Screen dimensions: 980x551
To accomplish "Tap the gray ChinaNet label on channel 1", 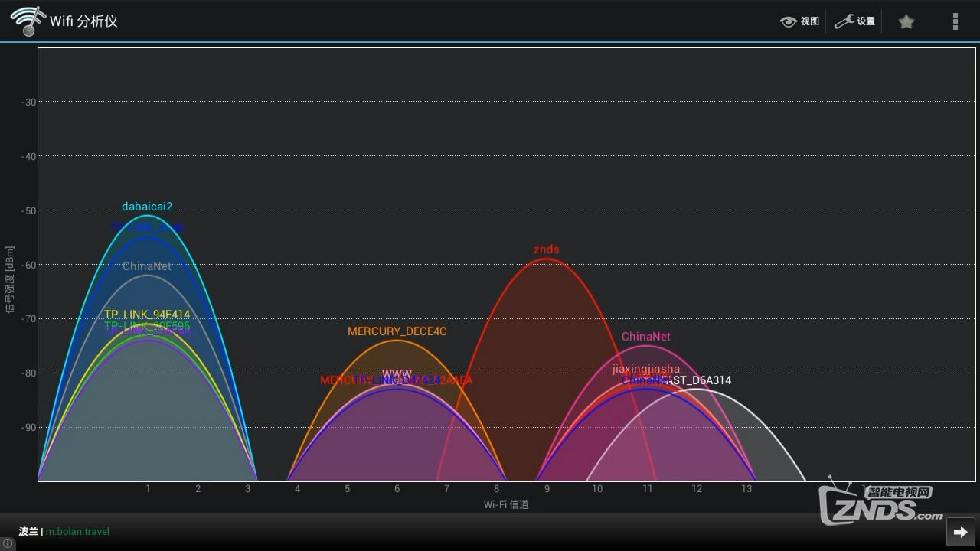I will click(x=147, y=266).
